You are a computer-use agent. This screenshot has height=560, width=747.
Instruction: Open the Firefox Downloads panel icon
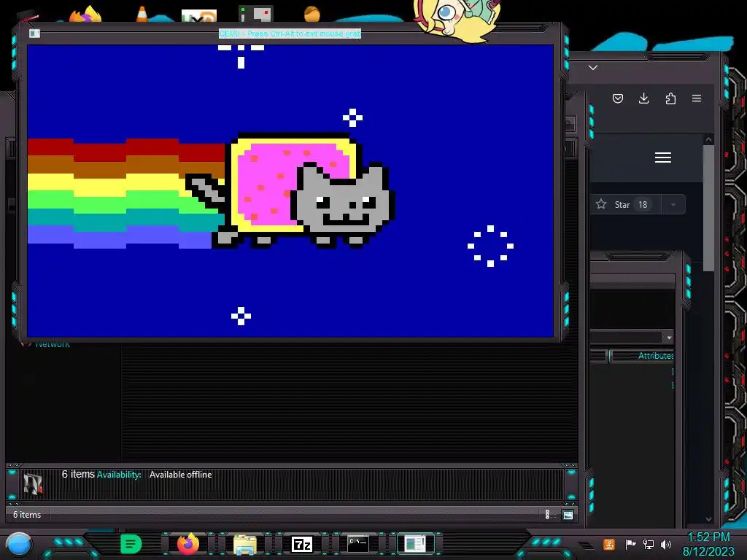tap(643, 98)
